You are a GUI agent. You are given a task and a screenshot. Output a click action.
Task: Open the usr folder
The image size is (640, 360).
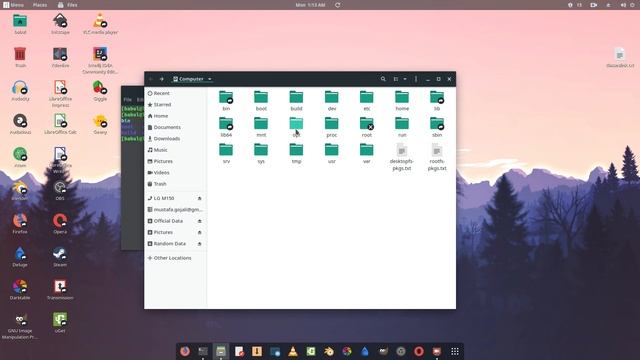tap(331, 153)
